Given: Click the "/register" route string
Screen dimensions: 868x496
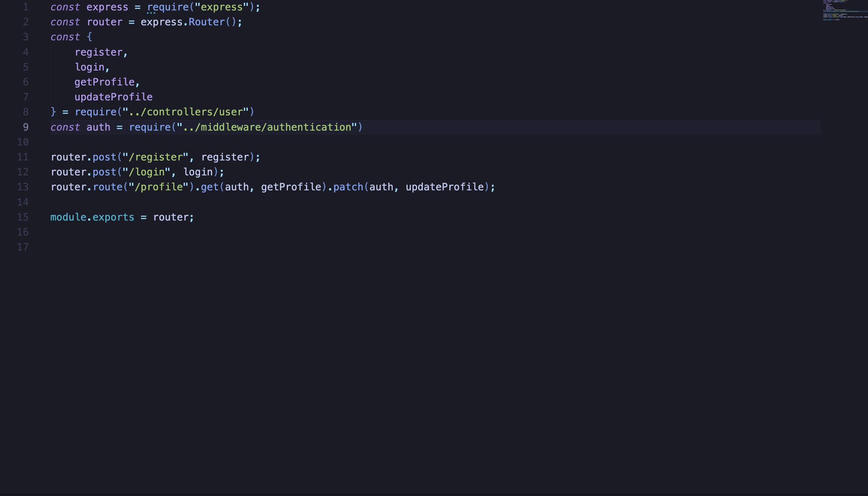Looking at the screenshot, I should pyautogui.click(x=156, y=157).
